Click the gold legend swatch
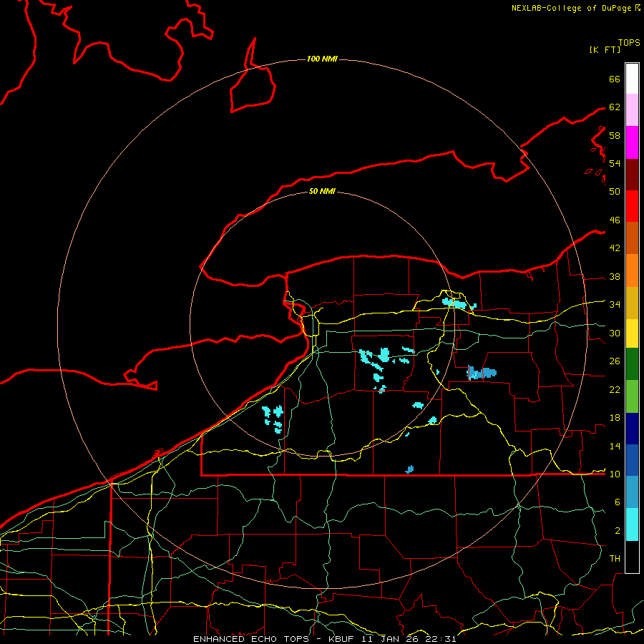 click(x=632, y=303)
